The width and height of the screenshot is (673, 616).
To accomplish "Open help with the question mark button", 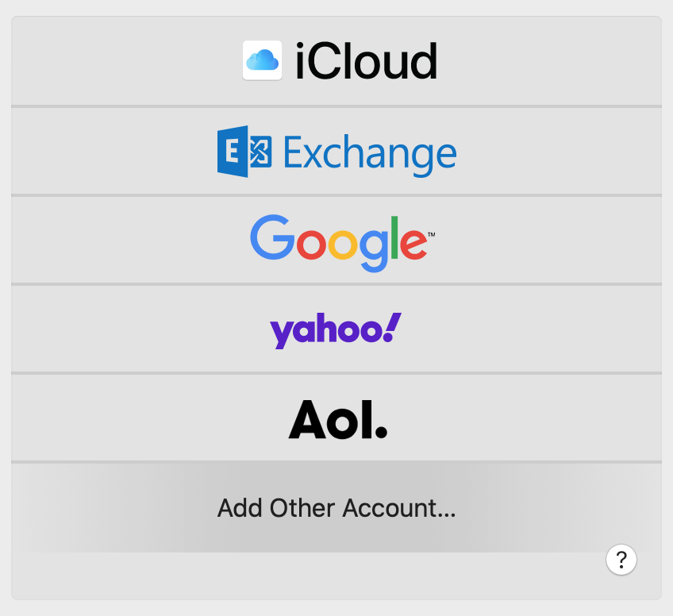I will tap(621, 559).
